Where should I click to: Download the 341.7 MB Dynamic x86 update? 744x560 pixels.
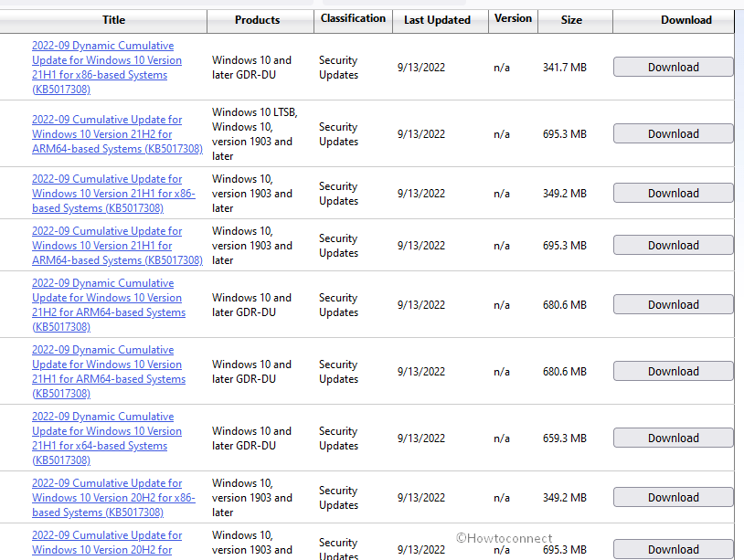pos(673,68)
